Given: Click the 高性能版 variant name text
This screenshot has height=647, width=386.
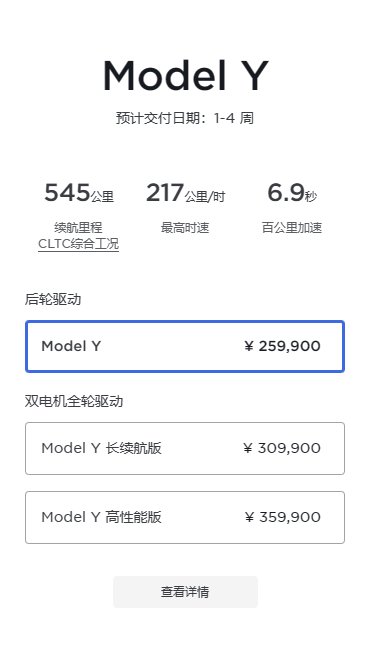Looking at the screenshot, I should pyautogui.click(x=133, y=517).
